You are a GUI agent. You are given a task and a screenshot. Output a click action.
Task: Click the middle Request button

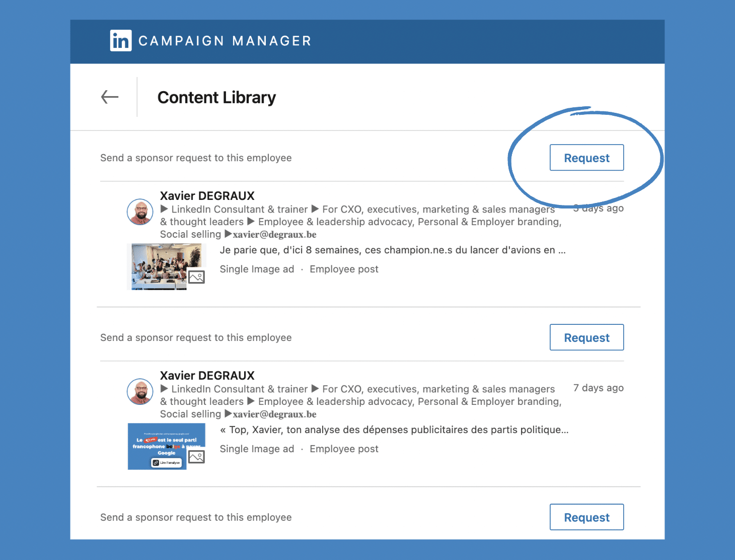pos(586,337)
